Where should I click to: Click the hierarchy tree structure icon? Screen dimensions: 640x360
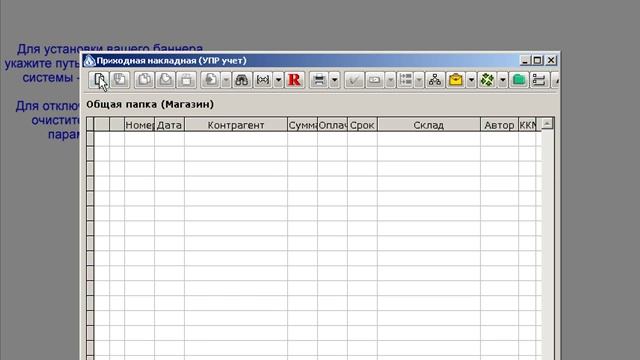click(435, 80)
